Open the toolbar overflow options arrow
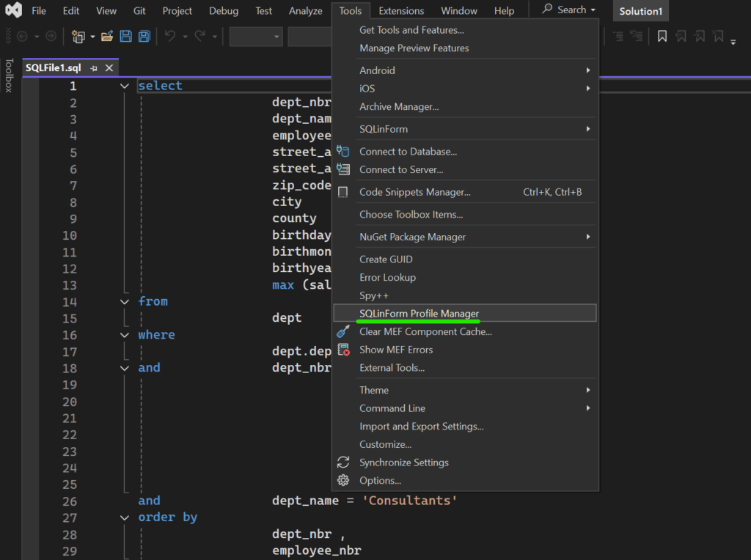This screenshot has height=560, width=751. coord(733,41)
